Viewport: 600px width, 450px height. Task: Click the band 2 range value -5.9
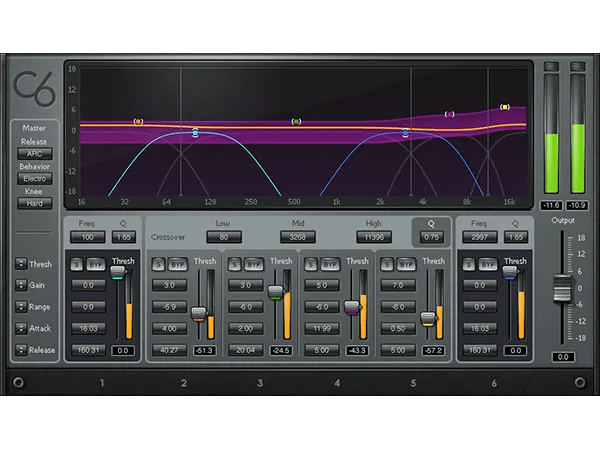(170, 307)
